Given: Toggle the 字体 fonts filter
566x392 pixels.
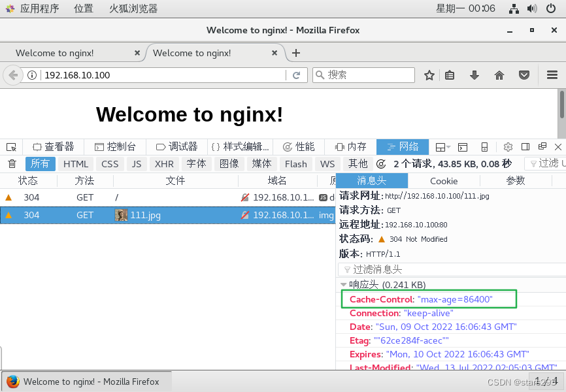Looking at the screenshot, I should click(196, 164).
